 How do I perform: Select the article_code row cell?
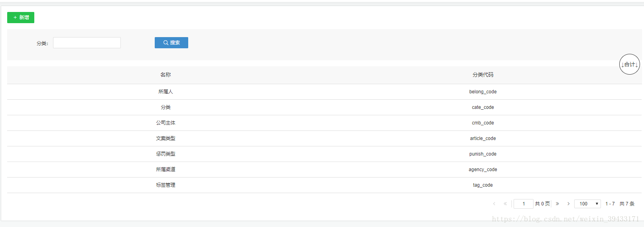pyautogui.click(x=483, y=138)
